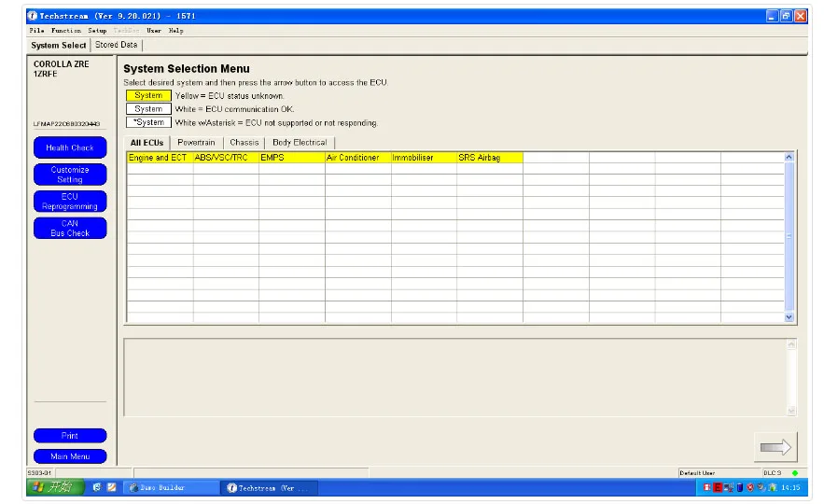
Task: Click scroll up arrow of message box
Action: (x=791, y=344)
